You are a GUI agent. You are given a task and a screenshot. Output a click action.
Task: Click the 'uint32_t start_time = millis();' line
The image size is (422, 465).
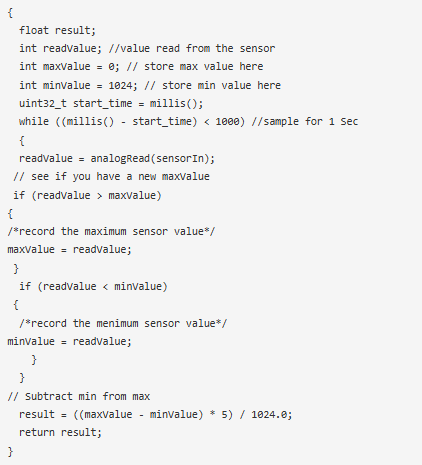click(x=111, y=103)
